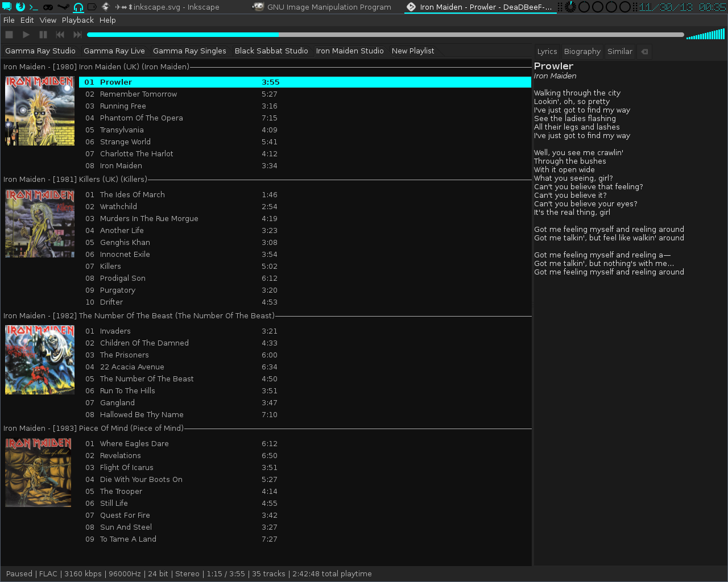Click the Iron Maiden 1980 album cover
Screen dimensions: 728x582
point(40,111)
